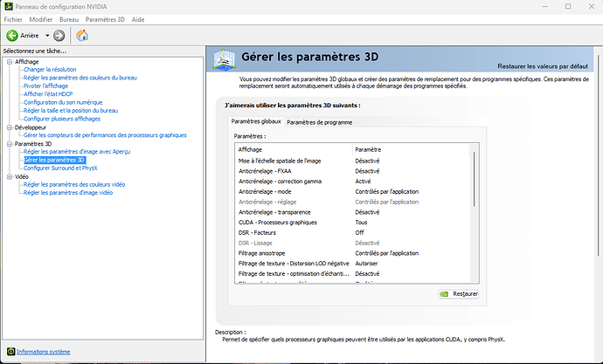Open Régler les paramètres des couleurs du bureau
The image size is (603, 364).
[x=80, y=78]
